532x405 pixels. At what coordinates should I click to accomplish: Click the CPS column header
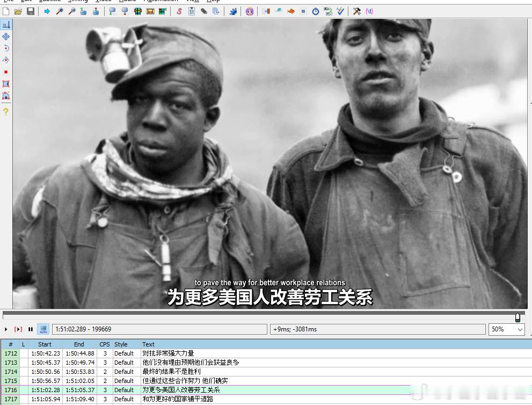click(x=105, y=344)
